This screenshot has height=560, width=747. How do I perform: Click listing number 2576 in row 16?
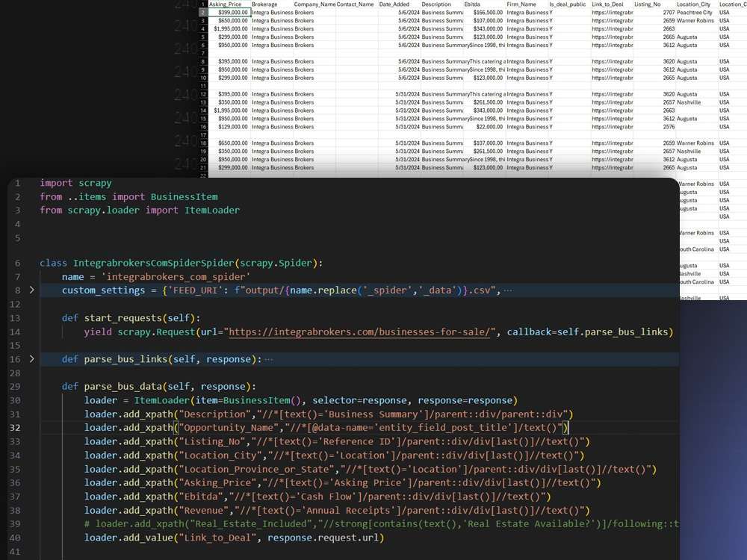[654, 127]
